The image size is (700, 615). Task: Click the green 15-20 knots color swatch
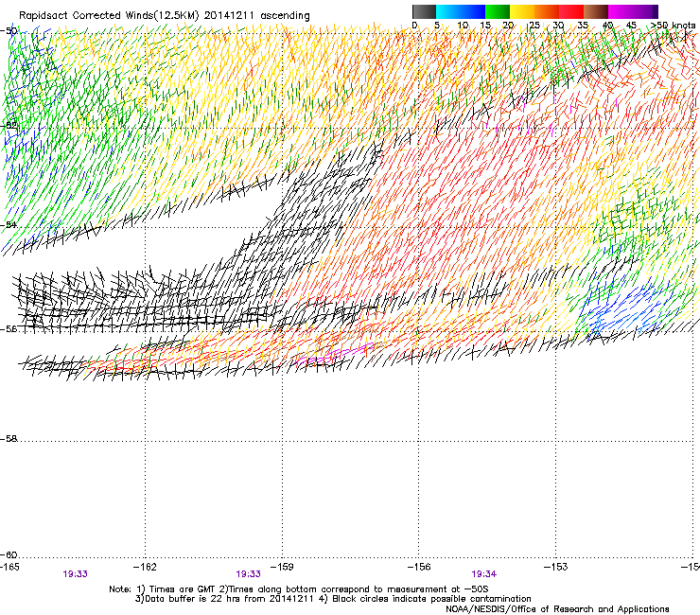[498, 11]
